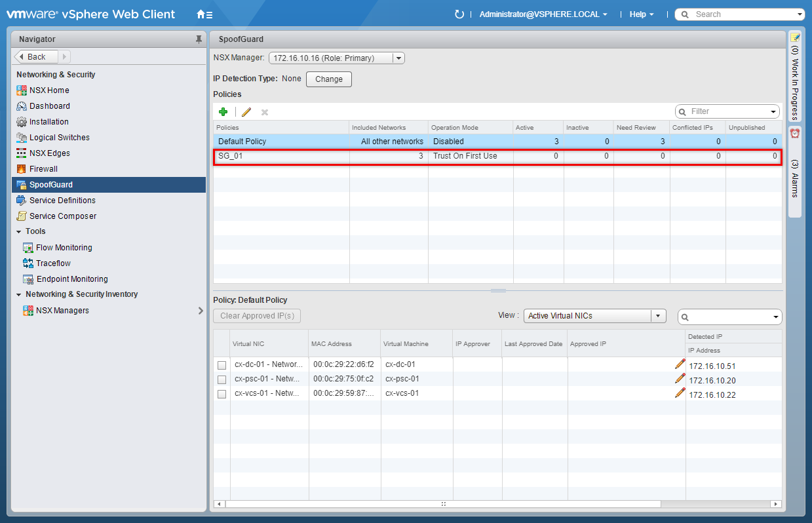
Task: Open Work In Progress panel icon
Action: 795,38
